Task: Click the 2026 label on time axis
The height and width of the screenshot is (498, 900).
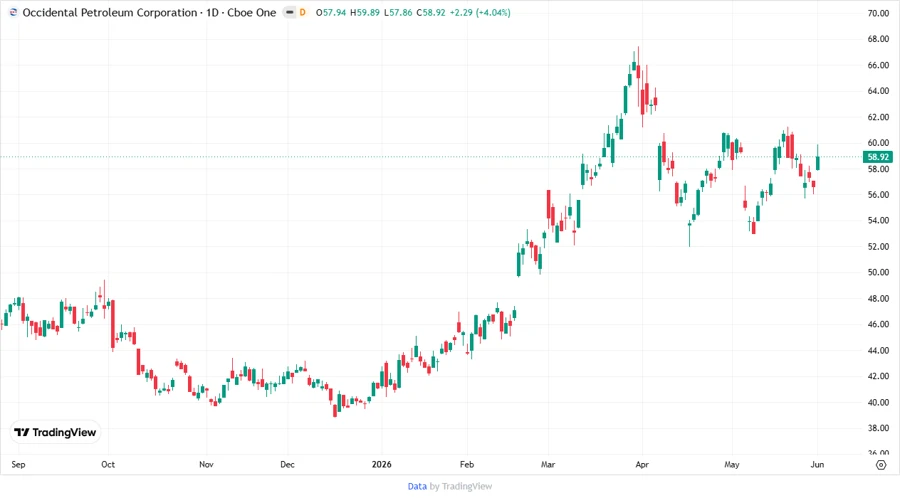Action: tap(382, 464)
